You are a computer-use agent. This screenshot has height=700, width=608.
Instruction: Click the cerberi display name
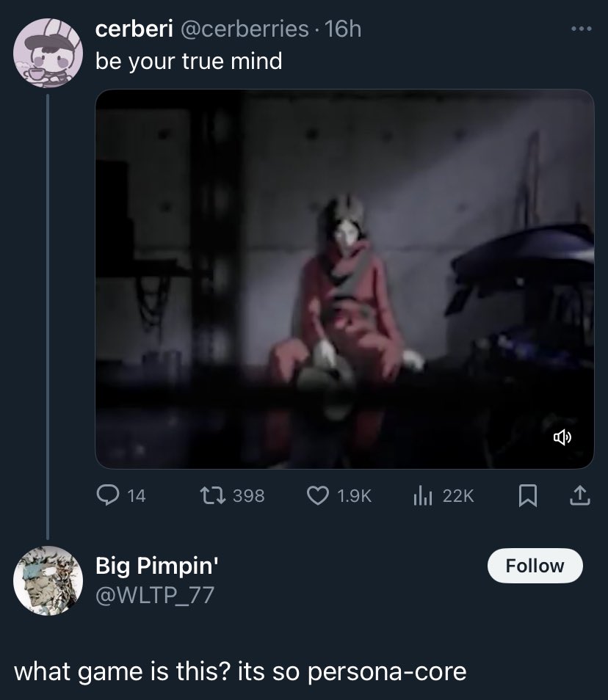coord(134,29)
